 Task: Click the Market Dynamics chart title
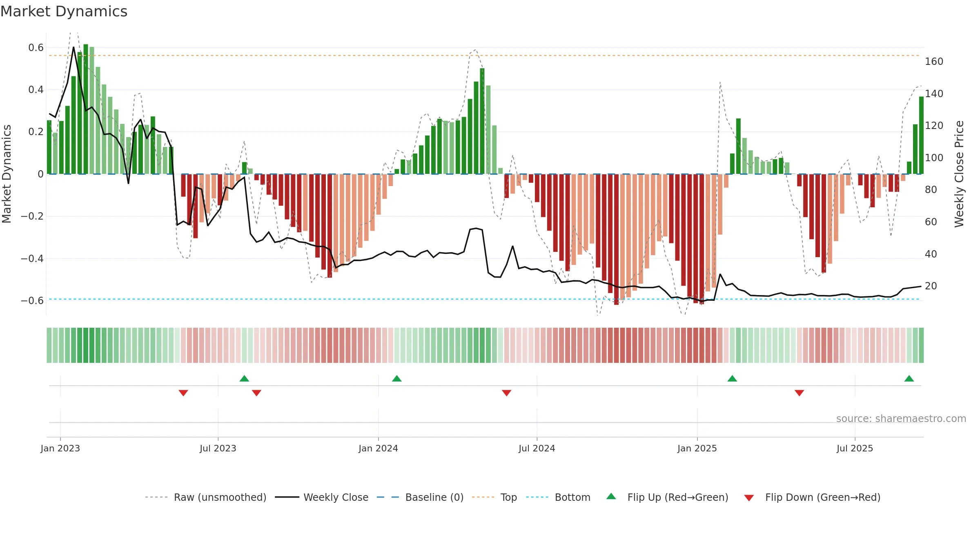point(64,11)
